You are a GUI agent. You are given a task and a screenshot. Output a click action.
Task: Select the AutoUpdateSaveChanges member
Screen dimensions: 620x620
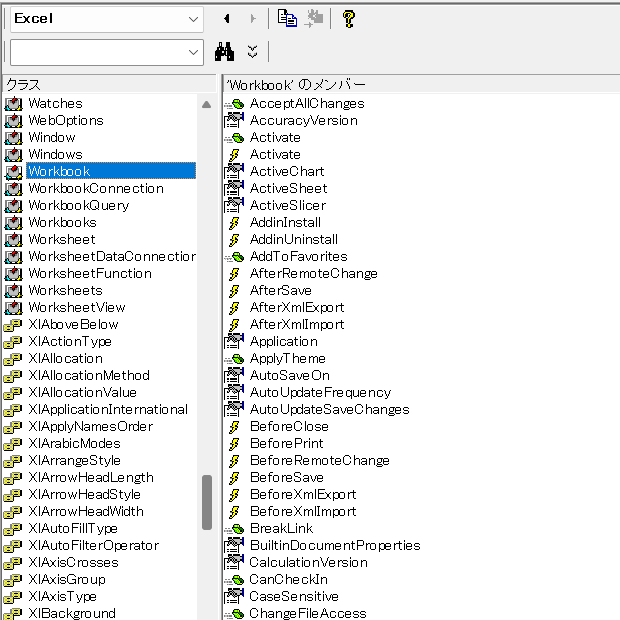(x=329, y=410)
